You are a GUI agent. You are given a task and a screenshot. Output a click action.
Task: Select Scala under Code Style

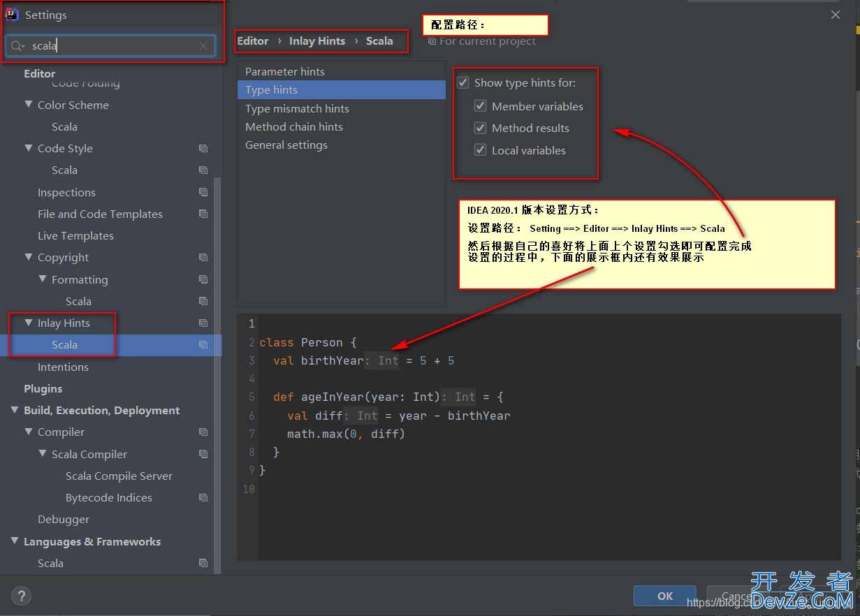pyautogui.click(x=64, y=170)
